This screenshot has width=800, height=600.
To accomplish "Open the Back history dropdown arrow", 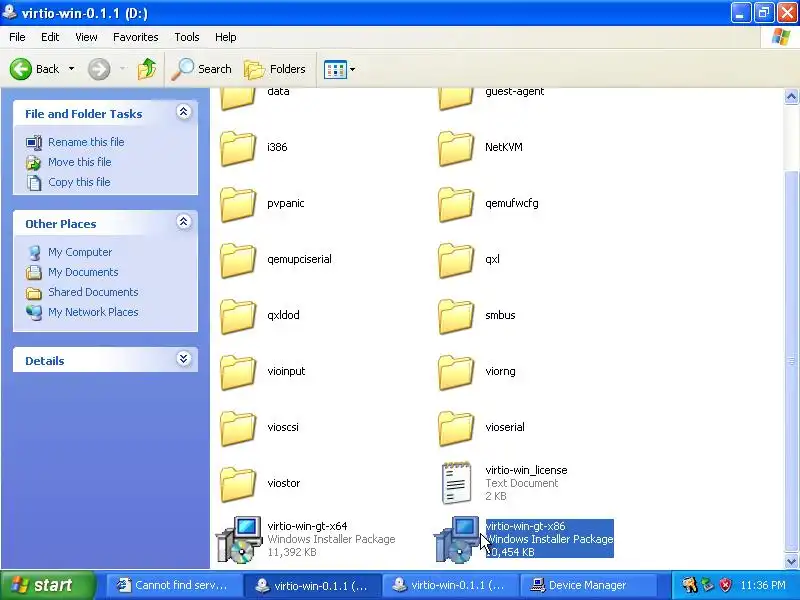I will 71,69.
